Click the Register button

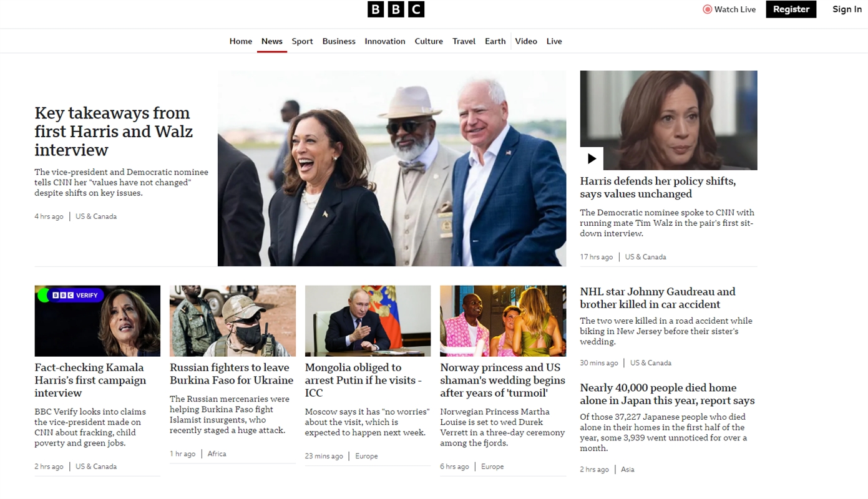[791, 9]
